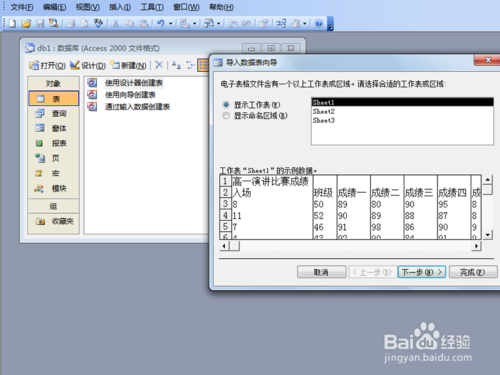Select 表 in the objects panel
This screenshot has height=375, width=500.
54,99
